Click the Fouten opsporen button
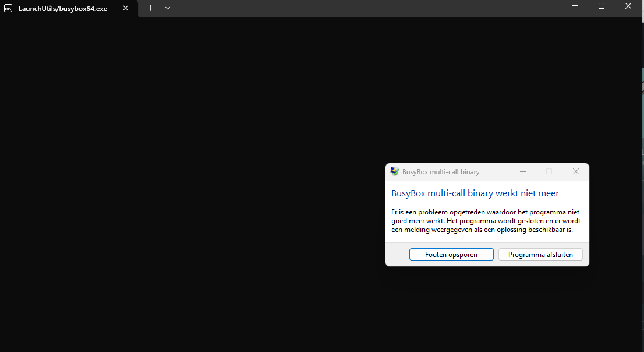 pos(451,255)
